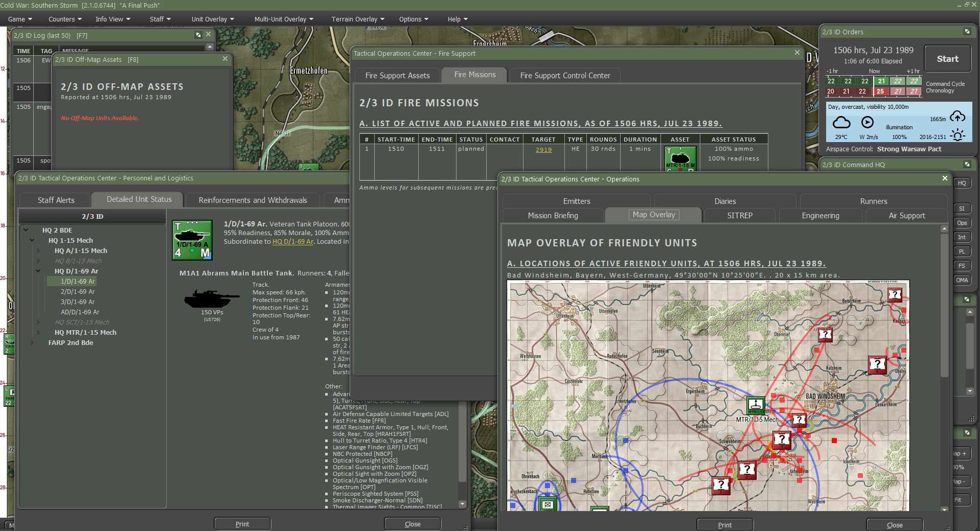Open the Air Support tab
The width and height of the screenshot is (980, 531).
(x=907, y=216)
